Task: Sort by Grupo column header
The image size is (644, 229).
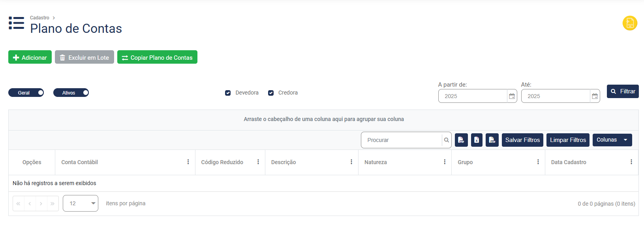Action: (x=465, y=162)
